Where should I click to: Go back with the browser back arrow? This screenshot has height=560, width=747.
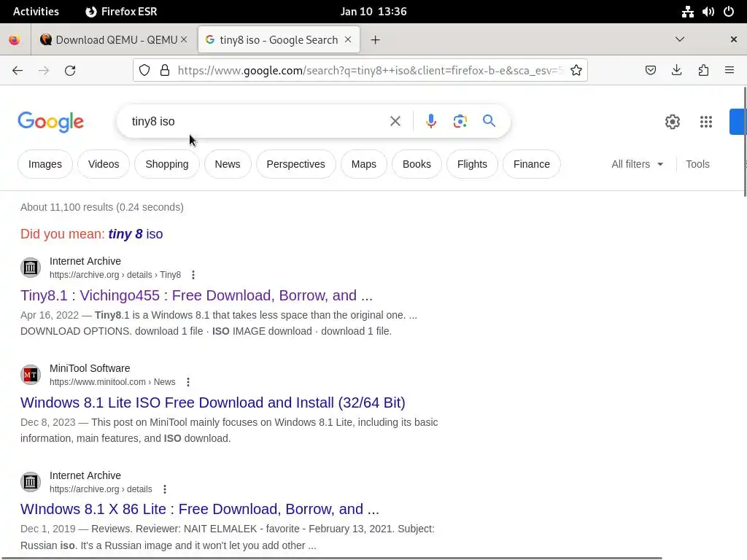pyautogui.click(x=18, y=71)
